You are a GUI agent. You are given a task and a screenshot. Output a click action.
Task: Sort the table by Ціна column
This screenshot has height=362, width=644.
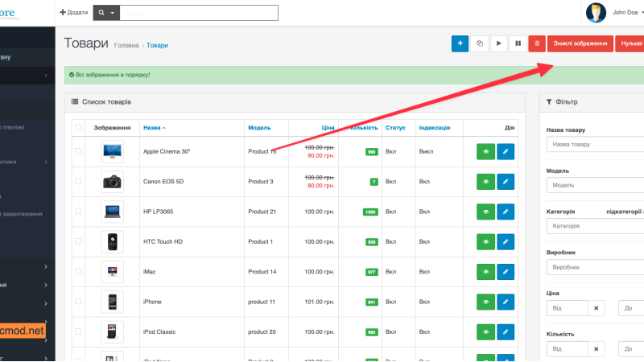(x=328, y=128)
